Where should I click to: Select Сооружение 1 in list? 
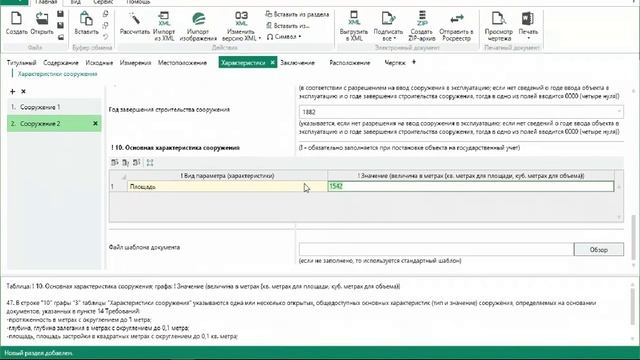[x=54, y=107]
